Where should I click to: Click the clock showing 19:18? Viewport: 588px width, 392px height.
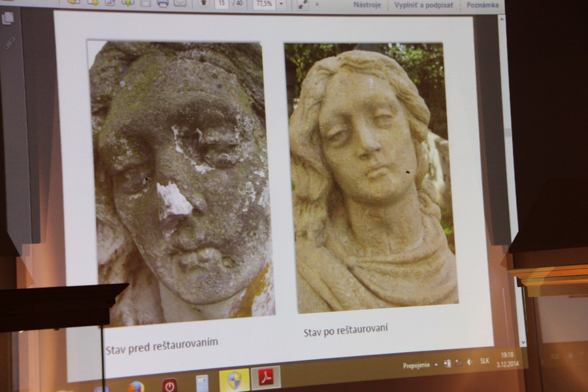[x=507, y=355]
